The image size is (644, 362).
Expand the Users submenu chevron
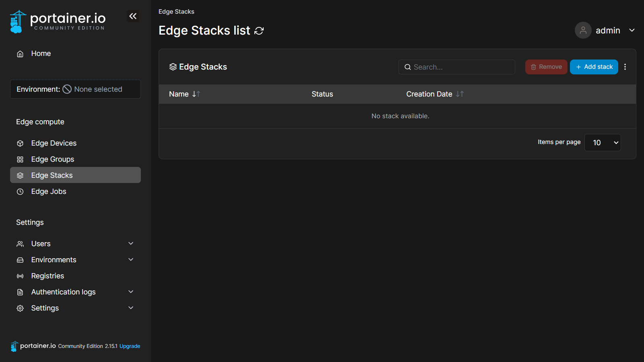click(131, 244)
